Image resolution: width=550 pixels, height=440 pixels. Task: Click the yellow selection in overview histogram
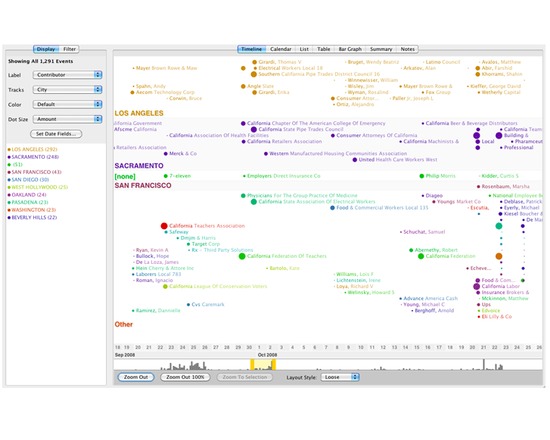(263, 365)
